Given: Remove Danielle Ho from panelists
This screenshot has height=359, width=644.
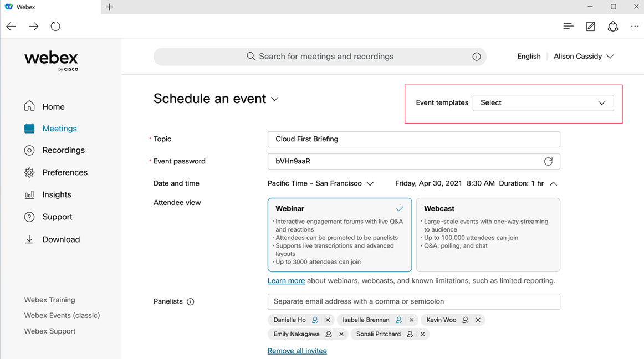Looking at the screenshot, I should 328,320.
